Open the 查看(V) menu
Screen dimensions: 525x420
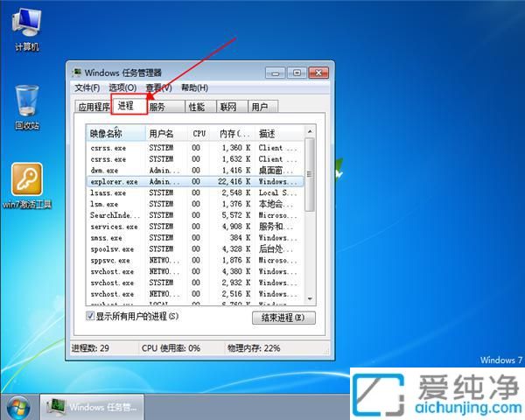[x=158, y=88]
